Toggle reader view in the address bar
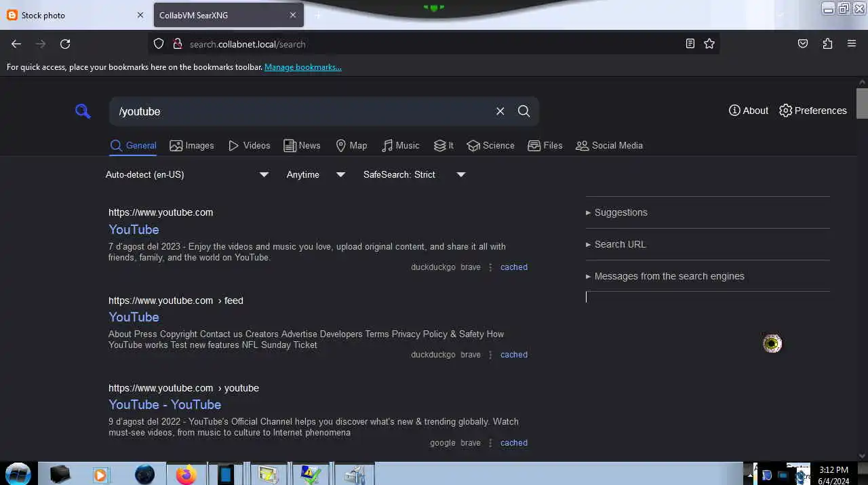Viewport: 868px width, 485px height. pyautogui.click(x=690, y=43)
